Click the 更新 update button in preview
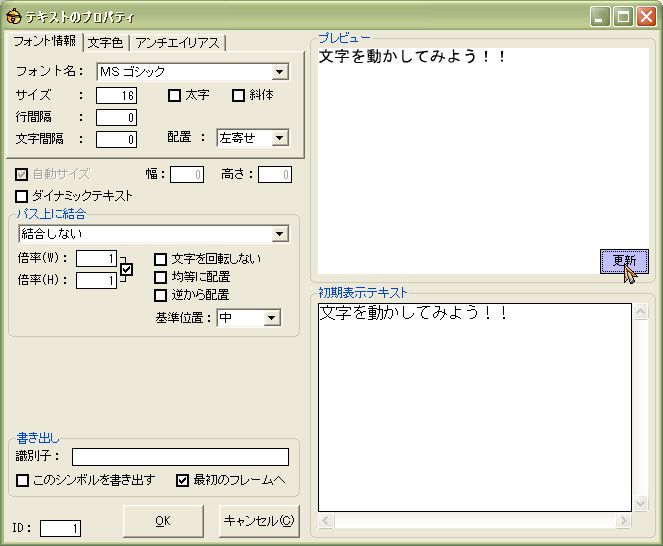The image size is (663, 546). pyautogui.click(x=624, y=261)
